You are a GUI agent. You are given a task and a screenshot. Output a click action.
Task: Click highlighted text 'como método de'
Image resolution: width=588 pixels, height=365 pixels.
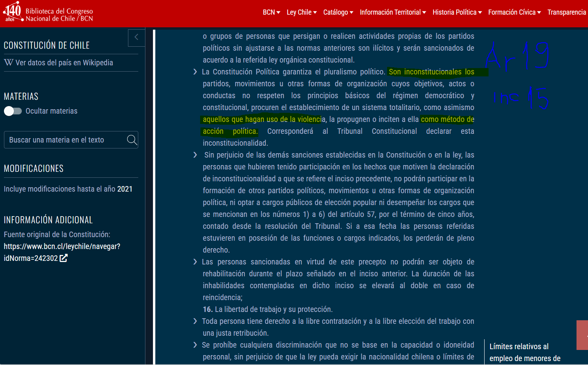click(x=447, y=119)
